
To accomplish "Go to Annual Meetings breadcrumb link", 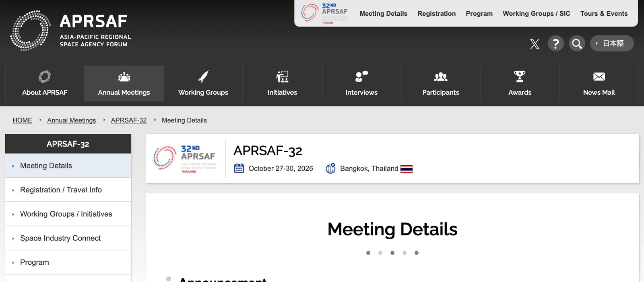I will [72, 120].
